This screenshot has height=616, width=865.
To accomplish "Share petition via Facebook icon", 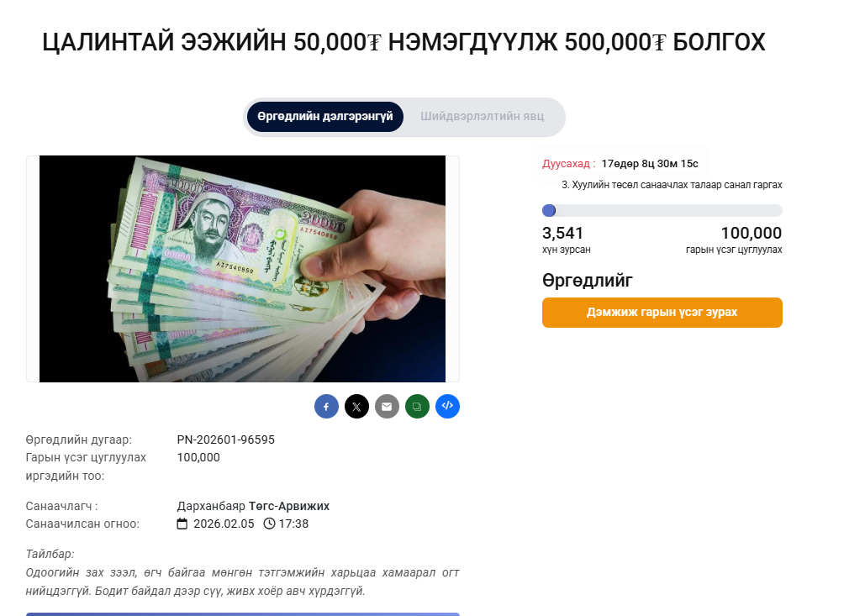I will click(326, 407).
